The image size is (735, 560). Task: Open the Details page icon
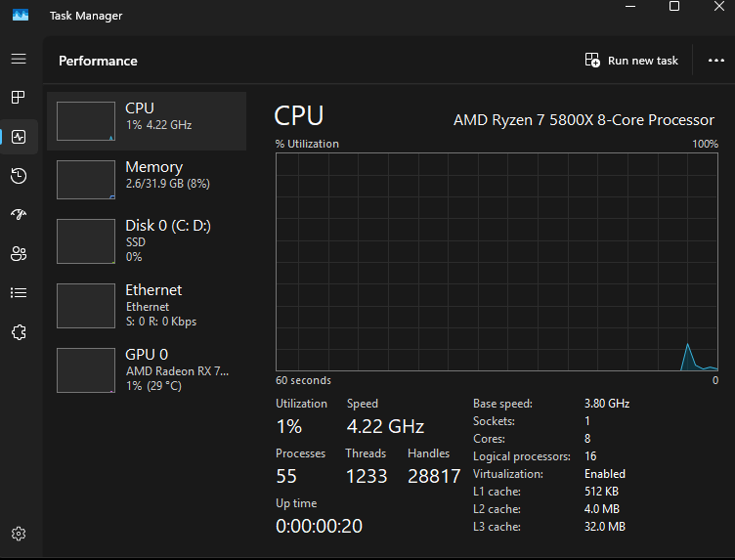[19, 293]
